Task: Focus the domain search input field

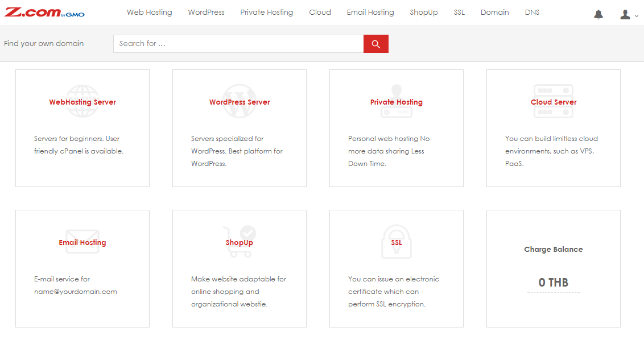Action: click(x=238, y=44)
